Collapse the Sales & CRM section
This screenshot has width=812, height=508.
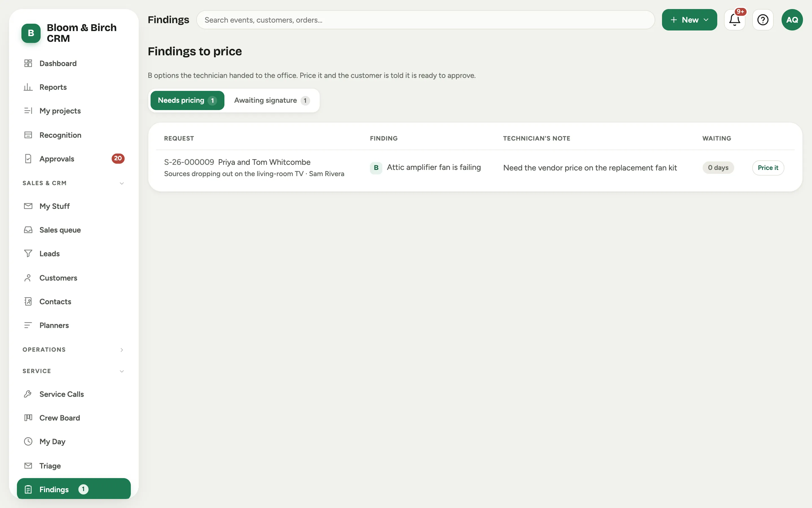(x=74, y=183)
